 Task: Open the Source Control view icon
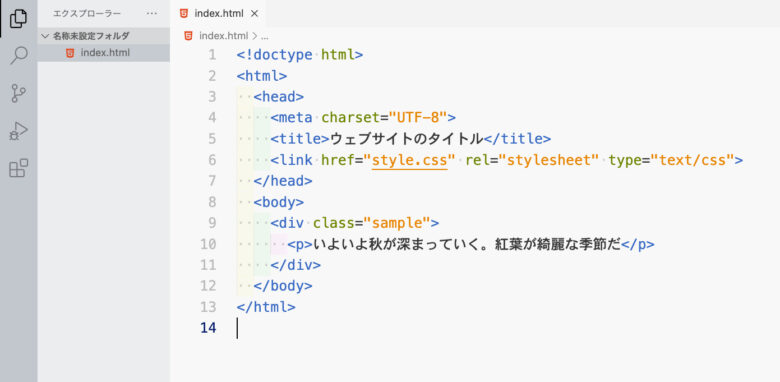coord(18,94)
